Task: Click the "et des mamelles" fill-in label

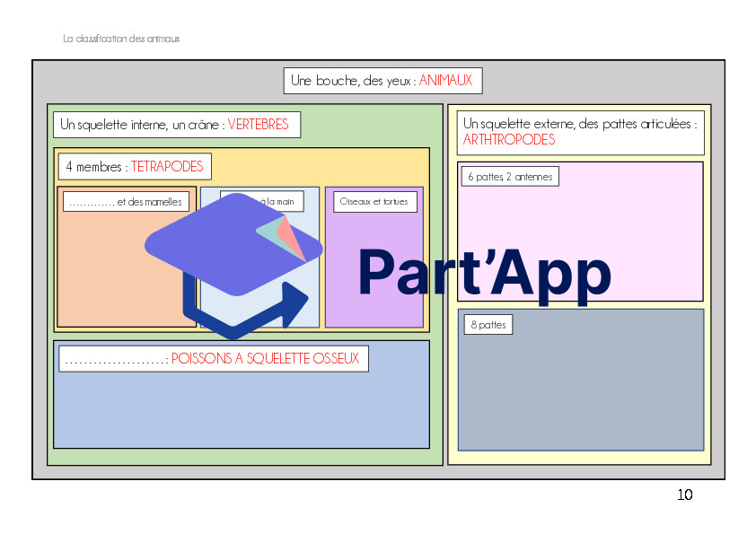Action: [126, 202]
